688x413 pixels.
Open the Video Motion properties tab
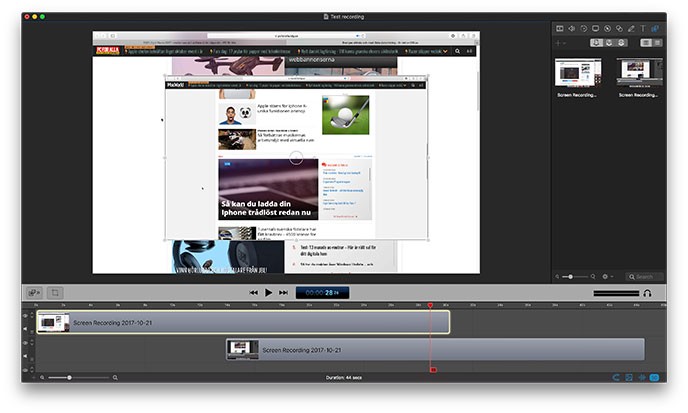click(x=584, y=29)
